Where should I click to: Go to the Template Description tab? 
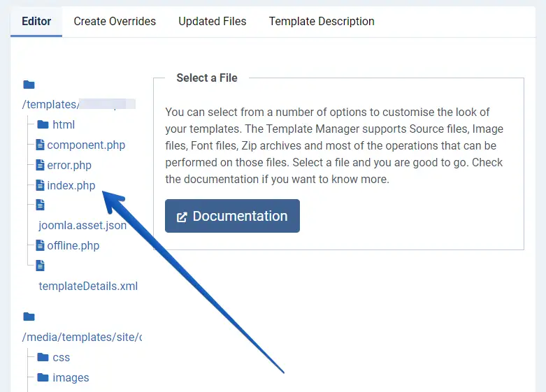click(x=322, y=22)
